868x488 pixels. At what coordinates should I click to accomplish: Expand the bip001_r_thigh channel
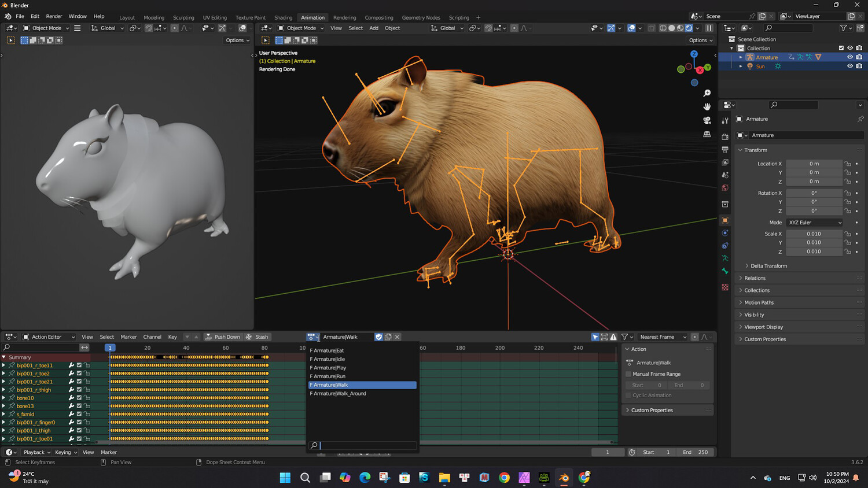3,390
